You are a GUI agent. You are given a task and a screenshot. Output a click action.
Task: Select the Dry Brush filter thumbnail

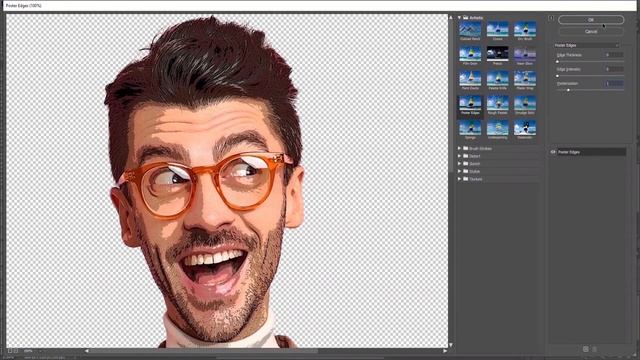(525, 30)
